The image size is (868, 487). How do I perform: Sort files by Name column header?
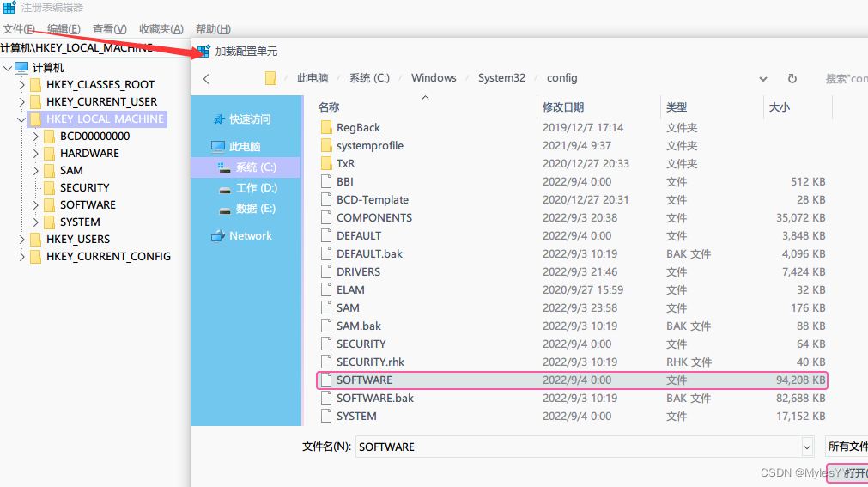point(329,107)
